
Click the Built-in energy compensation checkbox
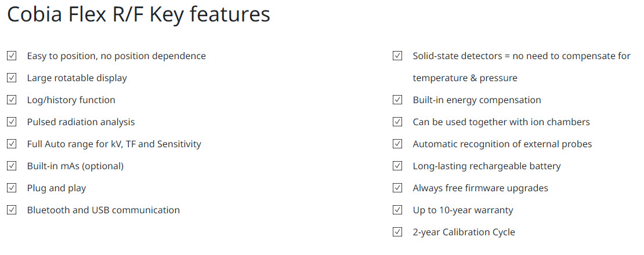tap(397, 100)
